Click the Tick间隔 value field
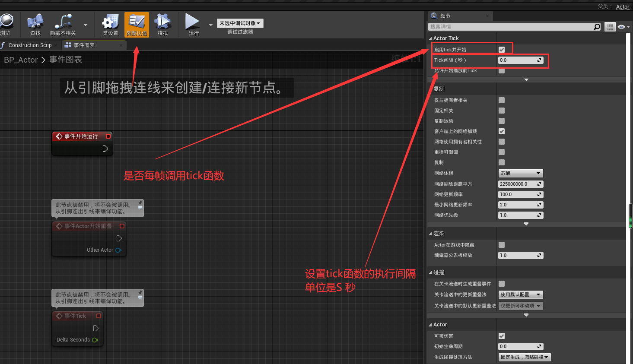The width and height of the screenshot is (633, 364). click(518, 60)
